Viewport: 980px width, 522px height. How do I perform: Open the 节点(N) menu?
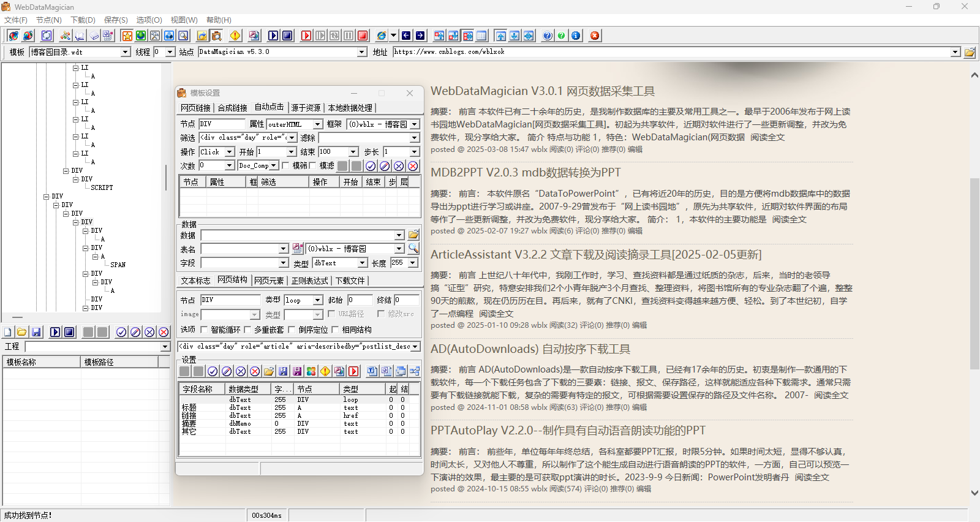[x=49, y=20]
